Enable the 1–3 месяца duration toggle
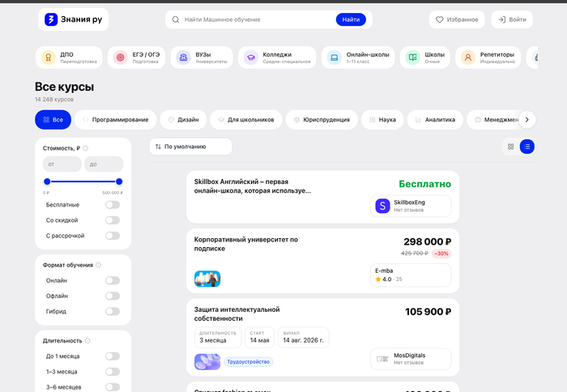Image resolution: width=567 pixels, height=392 pixels. click(x=113, y=372)
